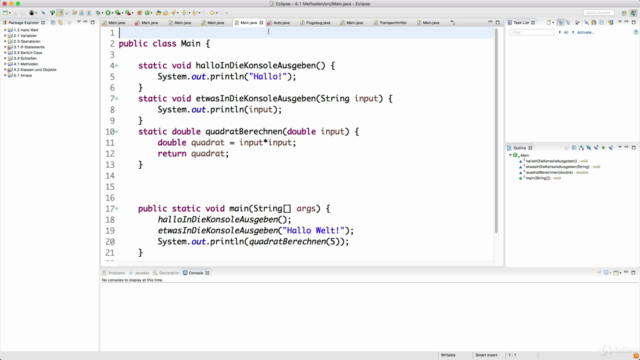This screenshot has width=640, height=360.
Task: Expand the 1.2 Hallo Welt project
Action: pos(5,30)
